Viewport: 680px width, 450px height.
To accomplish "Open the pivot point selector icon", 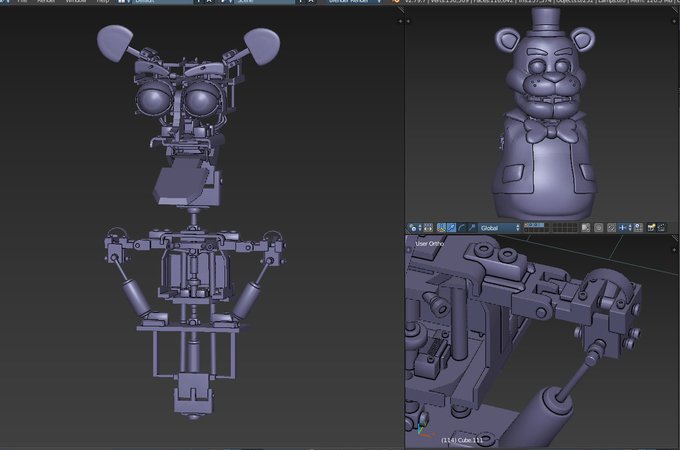I will 415,228.
